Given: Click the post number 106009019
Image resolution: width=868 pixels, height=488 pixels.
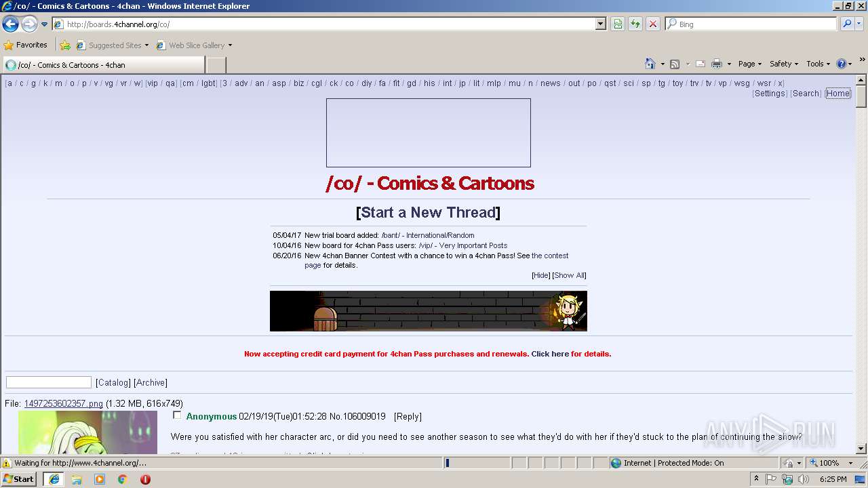Looking at the screenshot, I should coord(363,416).
